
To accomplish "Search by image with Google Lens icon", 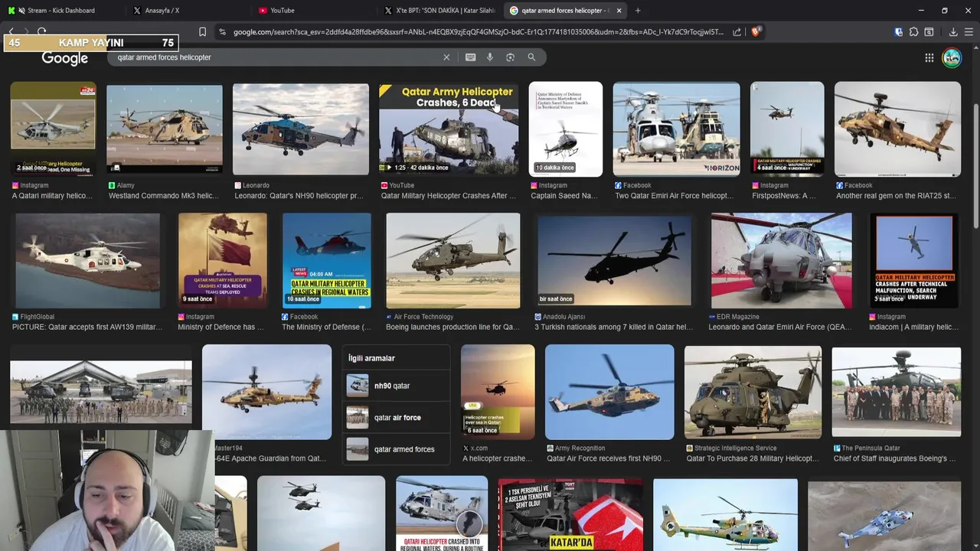I will (x=511, y=57).
